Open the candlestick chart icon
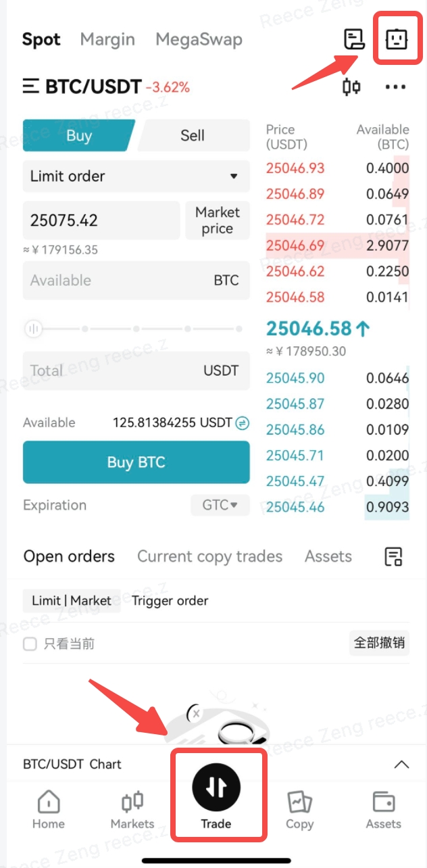This screenshot has height=868, width=427. (351, 87)
